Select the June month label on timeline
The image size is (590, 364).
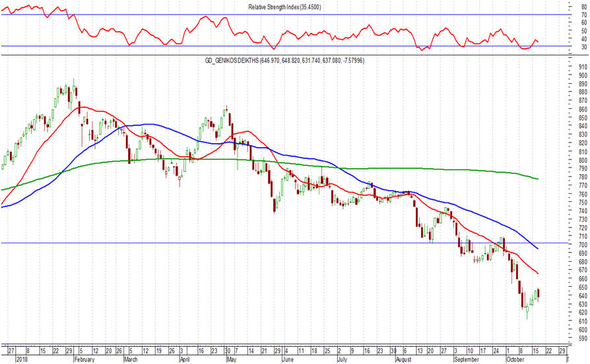(x=288, y=359)
